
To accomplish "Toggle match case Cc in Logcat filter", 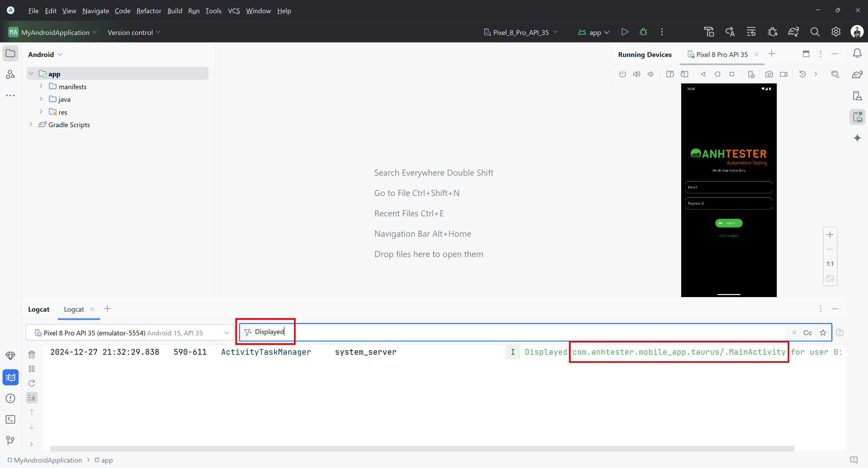I will [808, 333].
